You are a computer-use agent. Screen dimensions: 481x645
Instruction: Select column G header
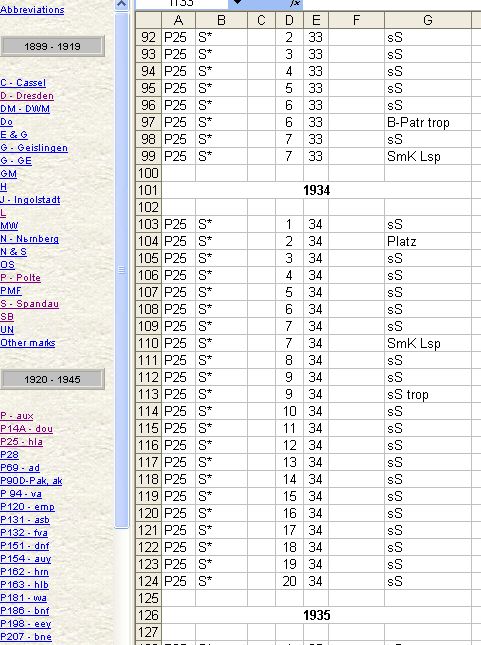428,20
